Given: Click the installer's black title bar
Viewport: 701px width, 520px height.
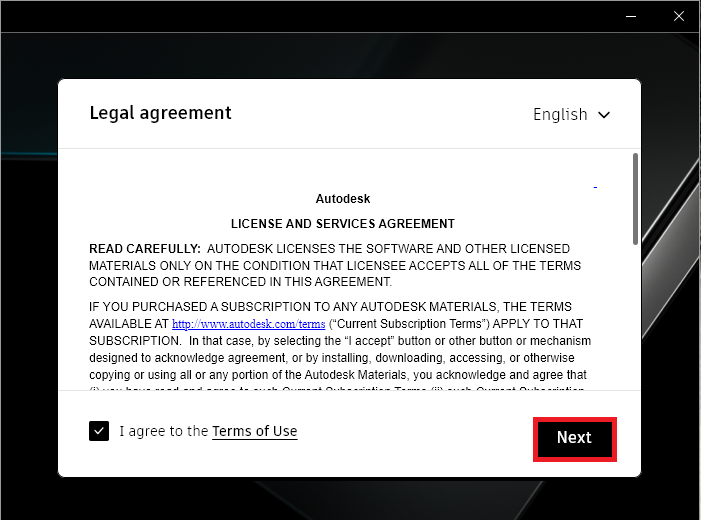Looking at the screenshot, I should [300, 16].
